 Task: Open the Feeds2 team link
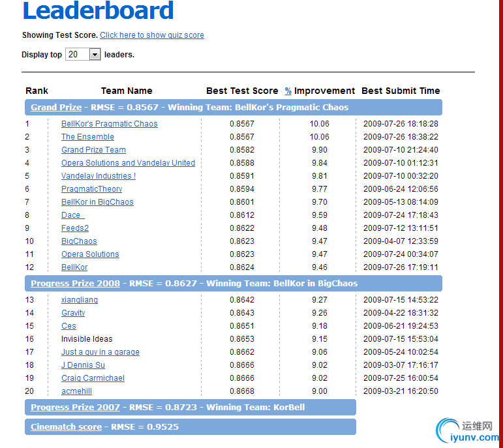[x=75, y=228]
